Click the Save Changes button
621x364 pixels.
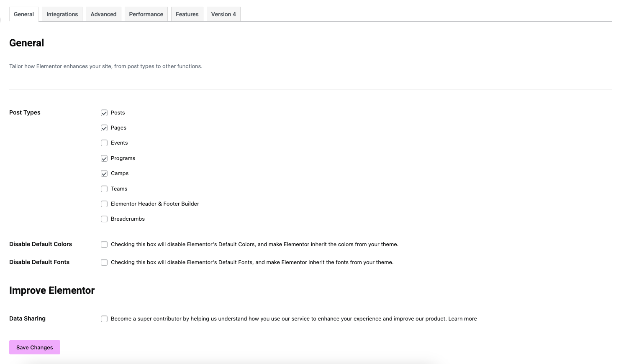click(35, 347)
